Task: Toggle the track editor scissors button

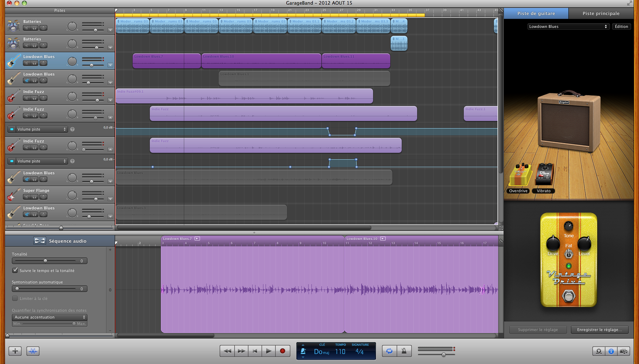Action: pyautogui.click(x=33, y=351)
